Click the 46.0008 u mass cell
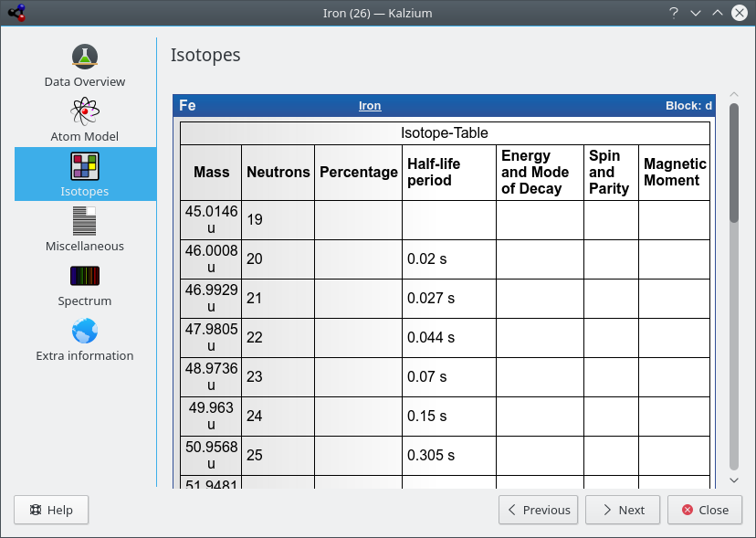Screen dimensions: 756x538 [x=211, y=259]
